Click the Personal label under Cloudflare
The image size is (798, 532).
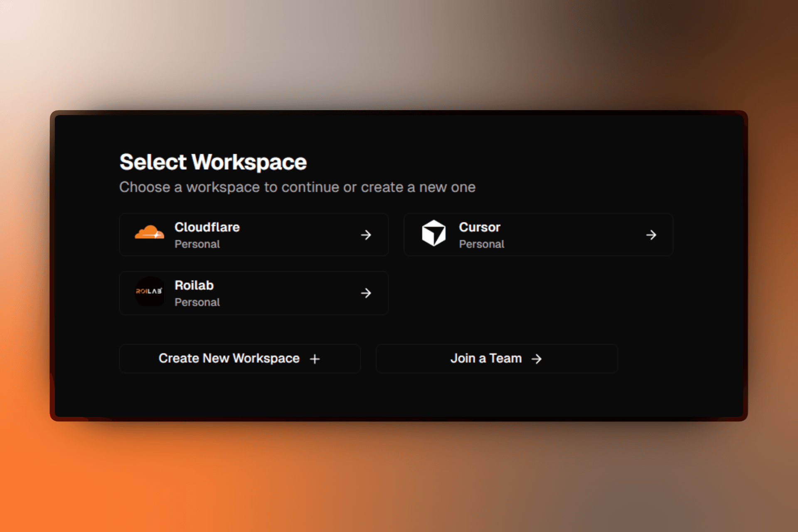coord(197,244)
